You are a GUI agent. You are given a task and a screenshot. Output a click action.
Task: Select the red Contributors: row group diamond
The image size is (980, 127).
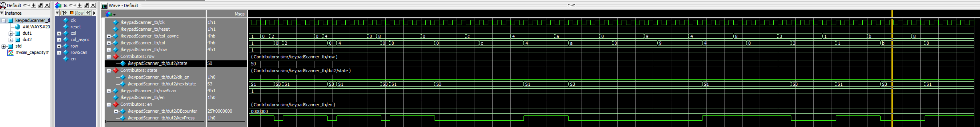click(x=116, y=57)
